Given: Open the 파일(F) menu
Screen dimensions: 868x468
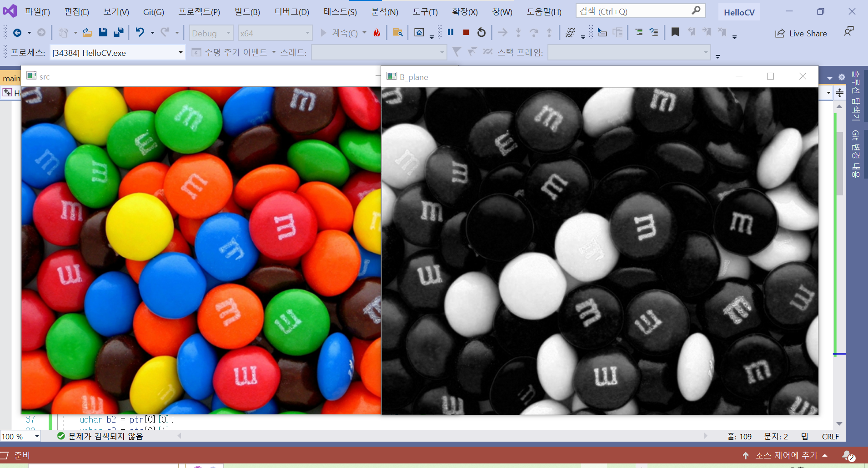Looking at the screenshot, I should tap(37, 12).
